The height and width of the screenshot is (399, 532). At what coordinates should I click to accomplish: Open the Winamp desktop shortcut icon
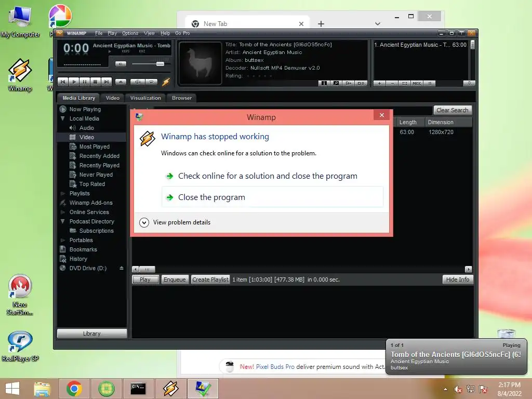(x=20, y=75)
